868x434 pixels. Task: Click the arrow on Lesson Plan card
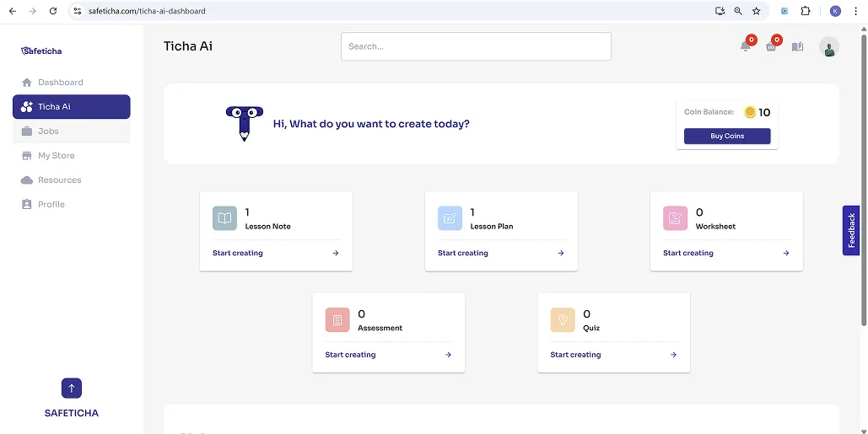pos(561,253)
